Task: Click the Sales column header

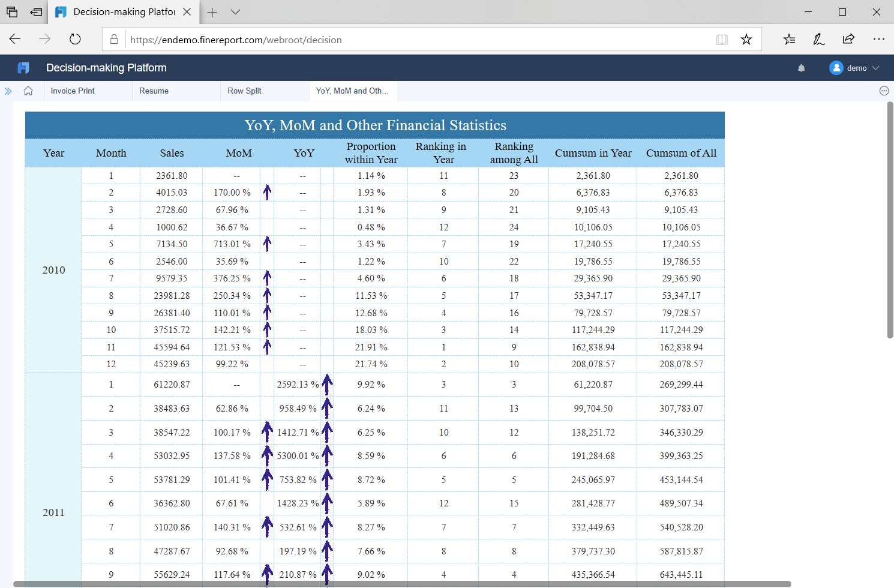Action: 172,153
